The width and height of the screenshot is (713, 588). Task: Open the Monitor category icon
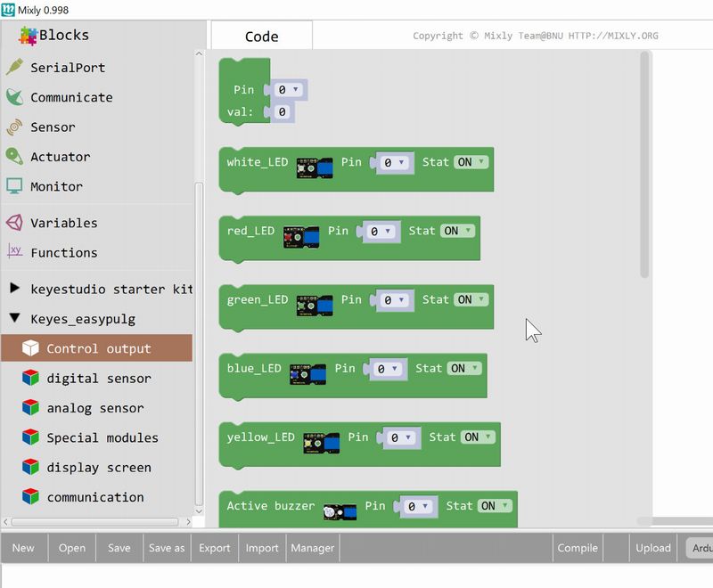[14, 186]
